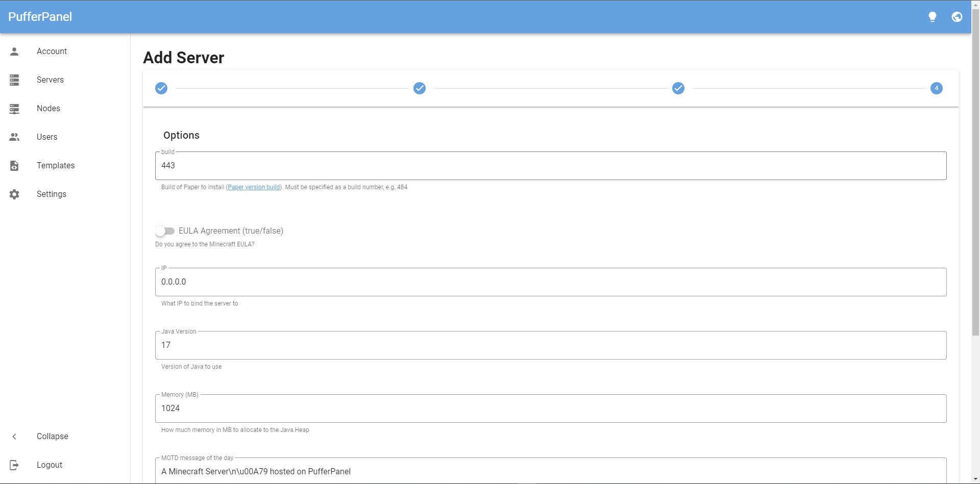Go to Servers in the navigation menu

(50, 80)
